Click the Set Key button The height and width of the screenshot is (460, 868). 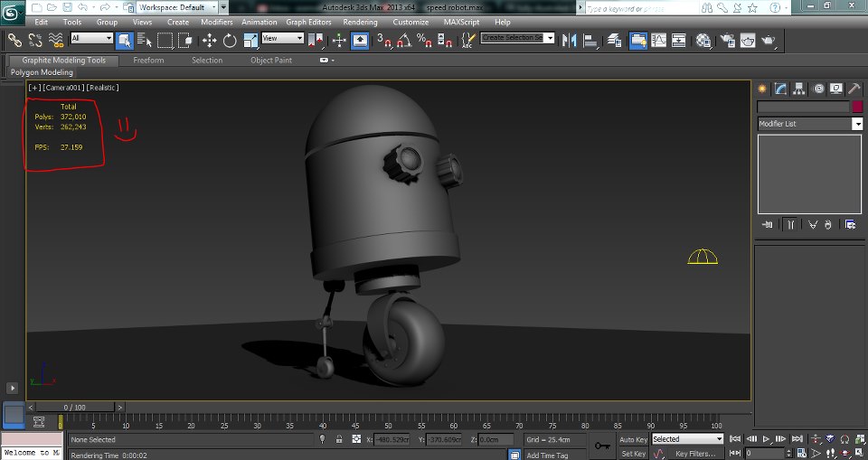[x=633, y=454]
